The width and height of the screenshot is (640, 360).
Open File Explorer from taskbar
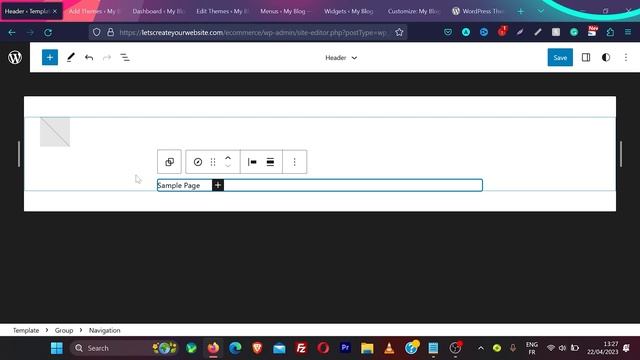(367, 348)
